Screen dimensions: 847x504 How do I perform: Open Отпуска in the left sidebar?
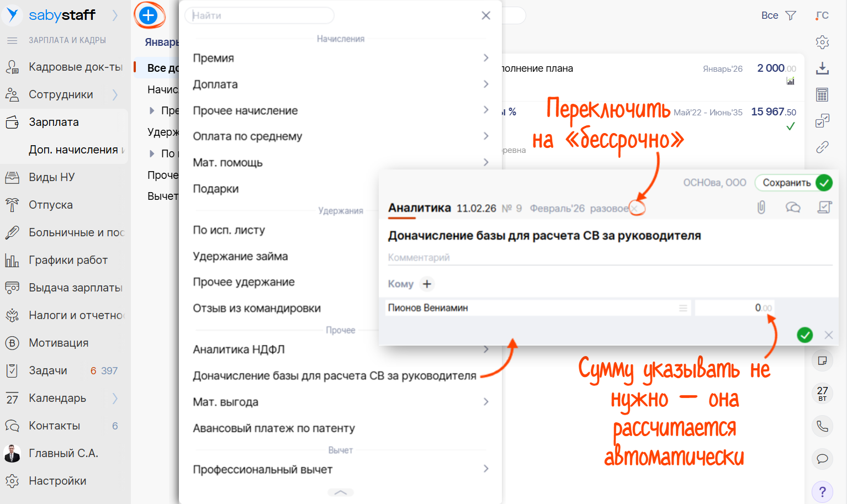pyautogui.click(x=51, y=205)
